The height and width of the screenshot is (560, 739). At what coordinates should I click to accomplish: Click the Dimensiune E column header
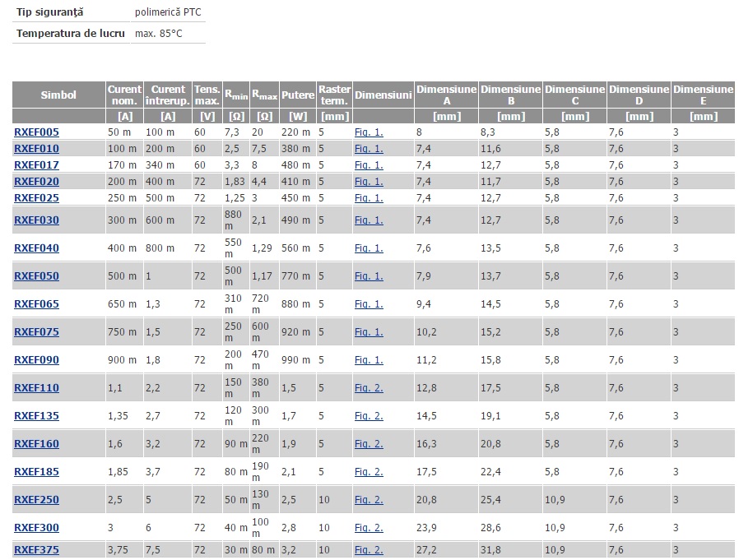tap(703, 95)
